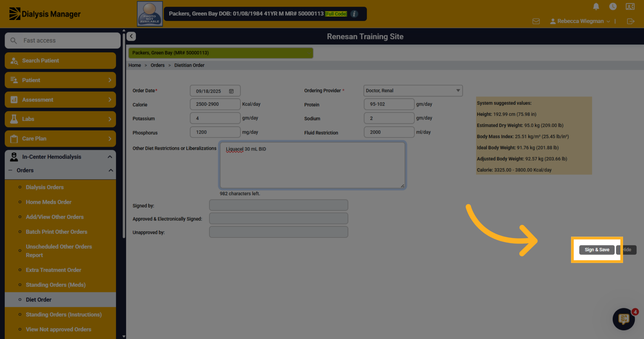Open the Dialysis Orders menu item
This screenshot has height=339, width=644.
[x=45, y=187]
